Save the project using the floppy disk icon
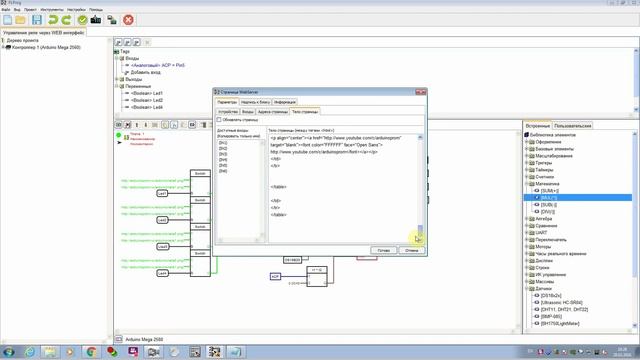This screenshot has height=360, width=640. point(37,20)
